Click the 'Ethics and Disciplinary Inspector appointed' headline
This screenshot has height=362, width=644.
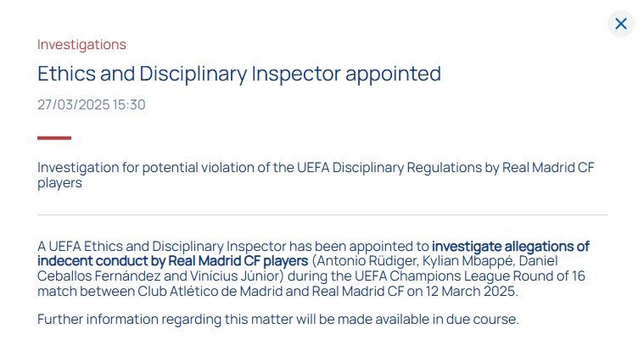tap(239, 75)
